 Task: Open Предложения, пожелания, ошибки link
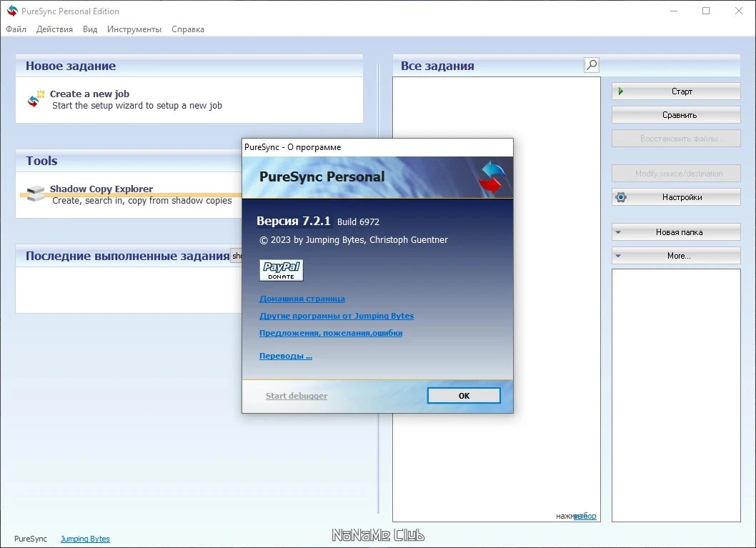click(331, 332)
